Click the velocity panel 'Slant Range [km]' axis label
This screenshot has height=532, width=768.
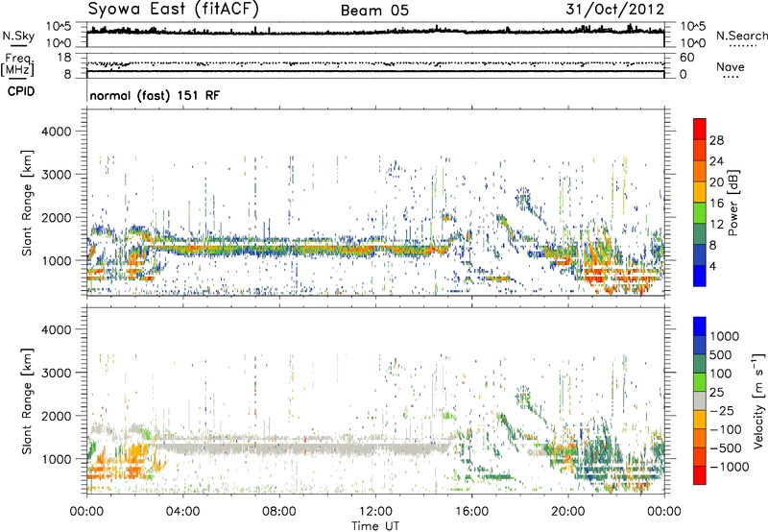[27, 400]
